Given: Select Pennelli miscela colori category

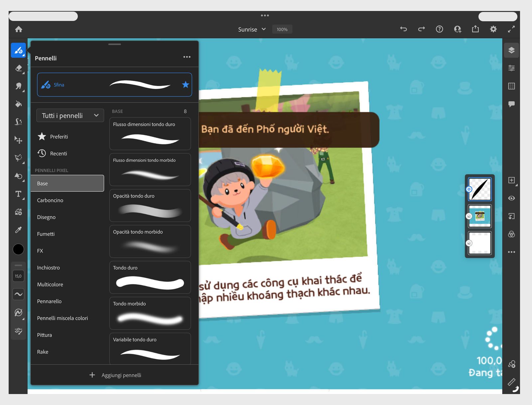Looking at the screenshot, I should point(67,318).
